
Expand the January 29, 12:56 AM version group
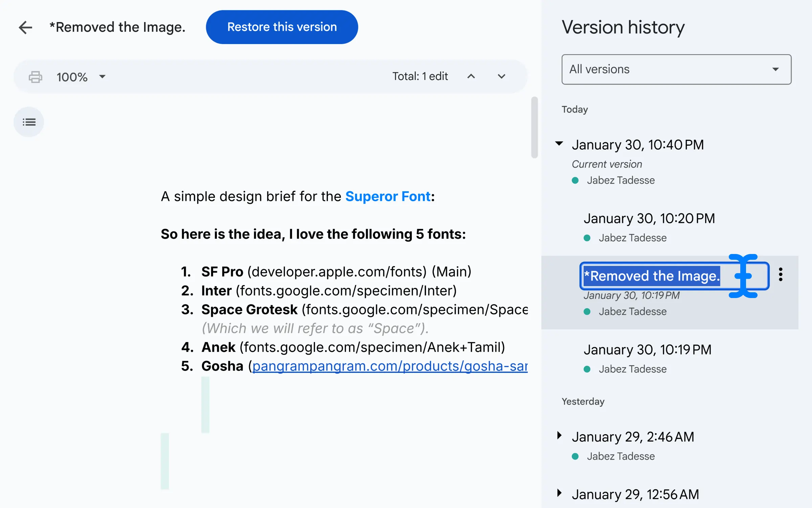(559, 493)
